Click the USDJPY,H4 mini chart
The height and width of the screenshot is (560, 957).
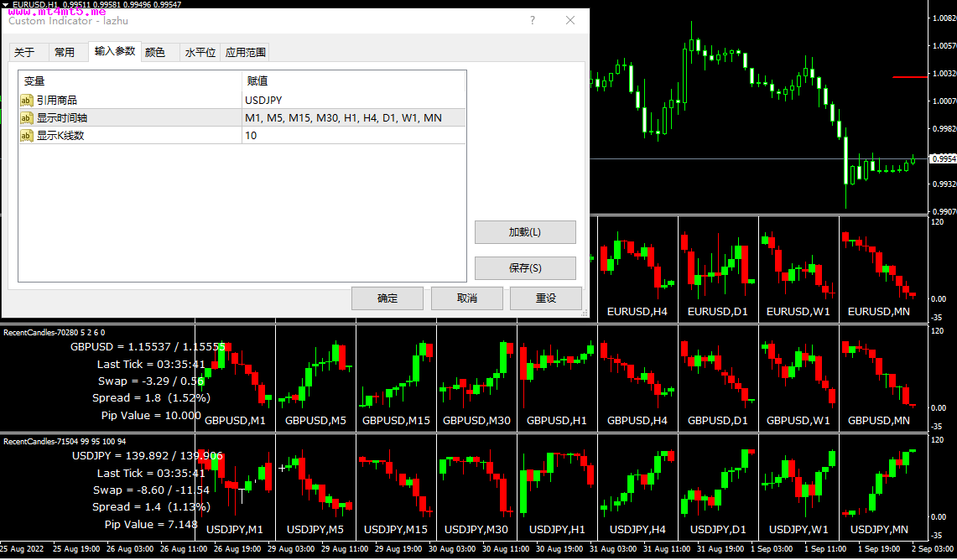coord(637,487)
